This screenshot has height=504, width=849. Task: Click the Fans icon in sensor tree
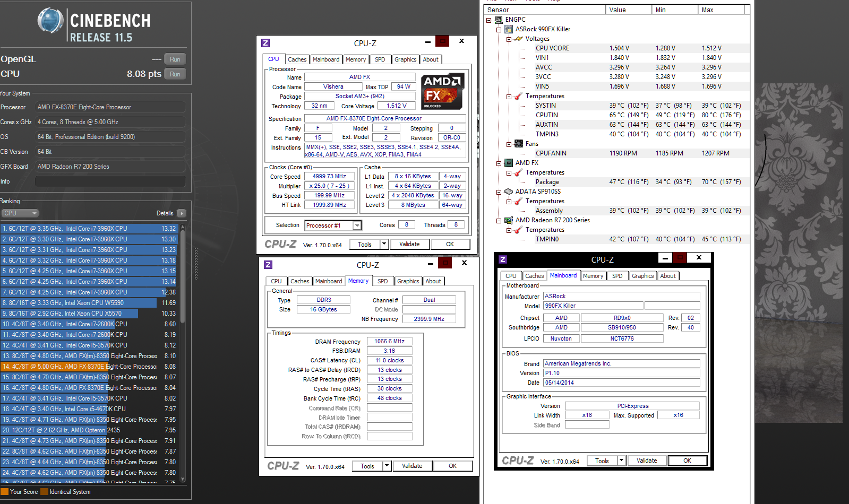pos(518,144)
